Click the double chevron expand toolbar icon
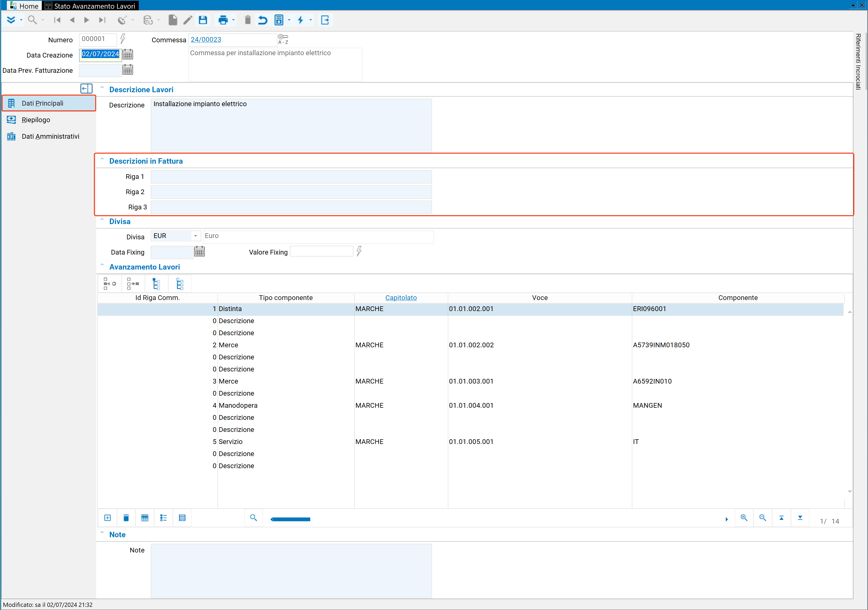The image size is (868, 610). tap(11, 20)
